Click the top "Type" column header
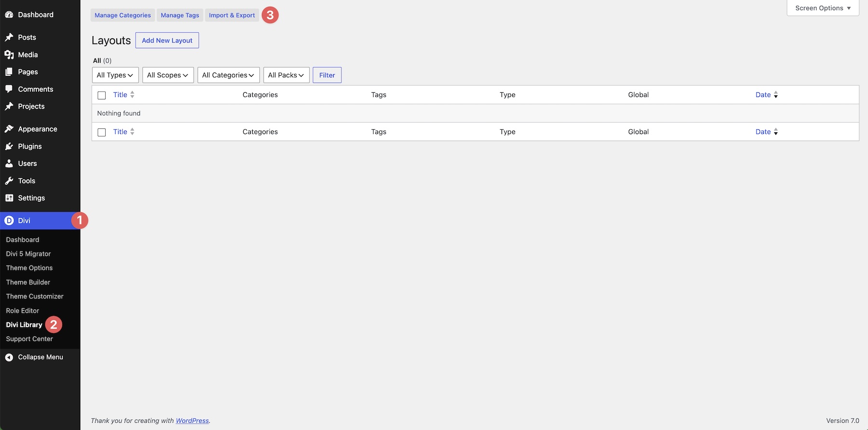Screen dimensions: 868x430 [507, 95]
